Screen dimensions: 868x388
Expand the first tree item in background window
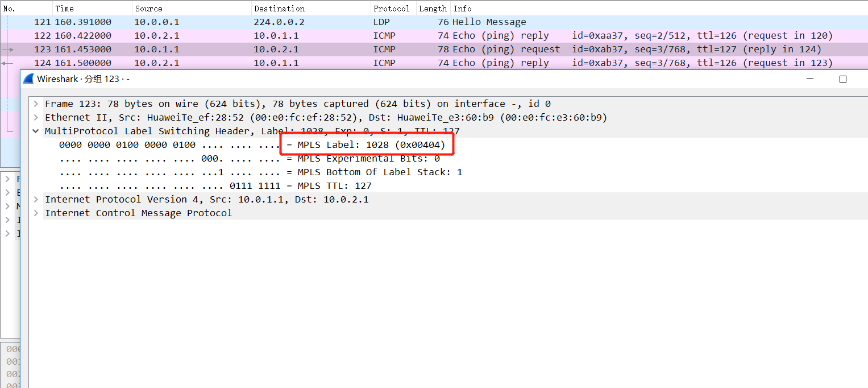8,179
